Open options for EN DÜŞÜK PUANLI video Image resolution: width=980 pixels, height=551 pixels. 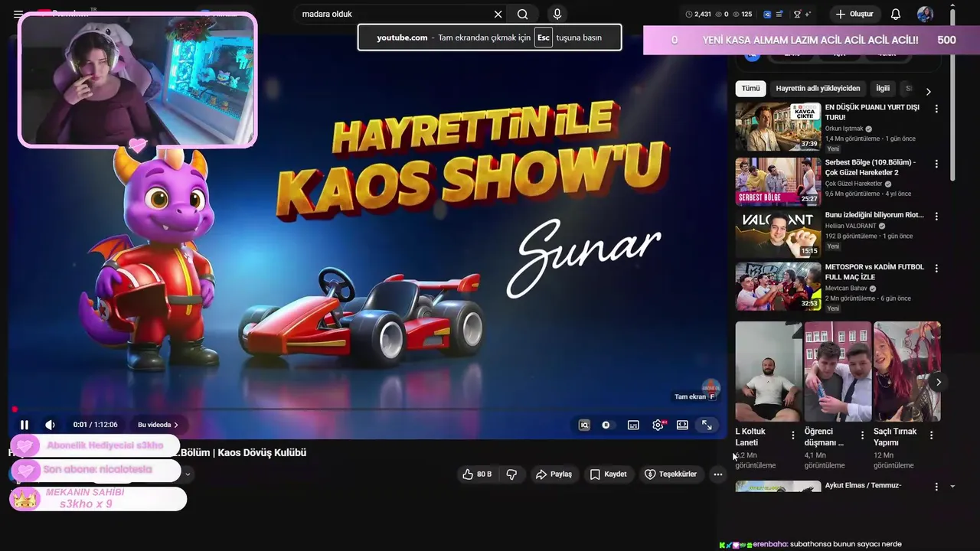pos(936,109)
